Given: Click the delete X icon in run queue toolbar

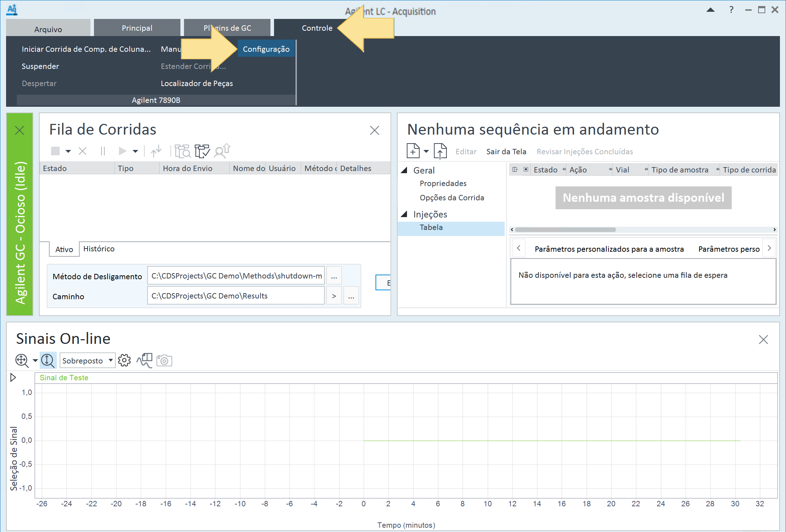Looking at the screenshot, I should click(x=83, y=151).
